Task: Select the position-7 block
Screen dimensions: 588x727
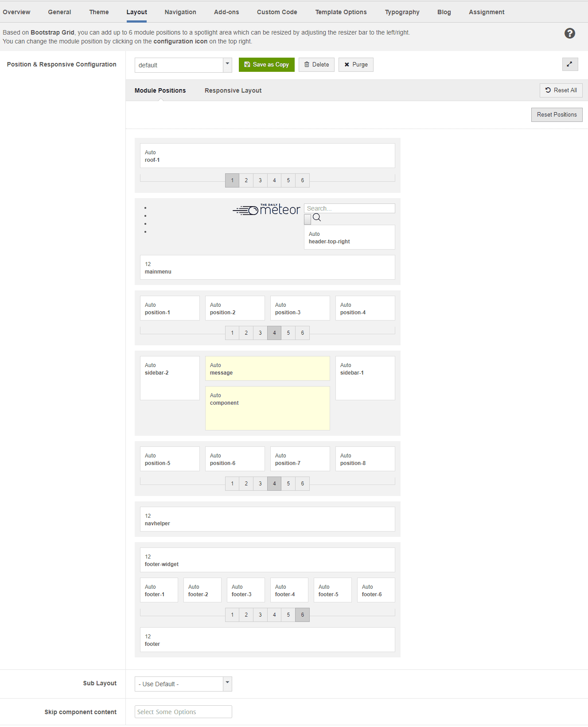Action: 300,459
